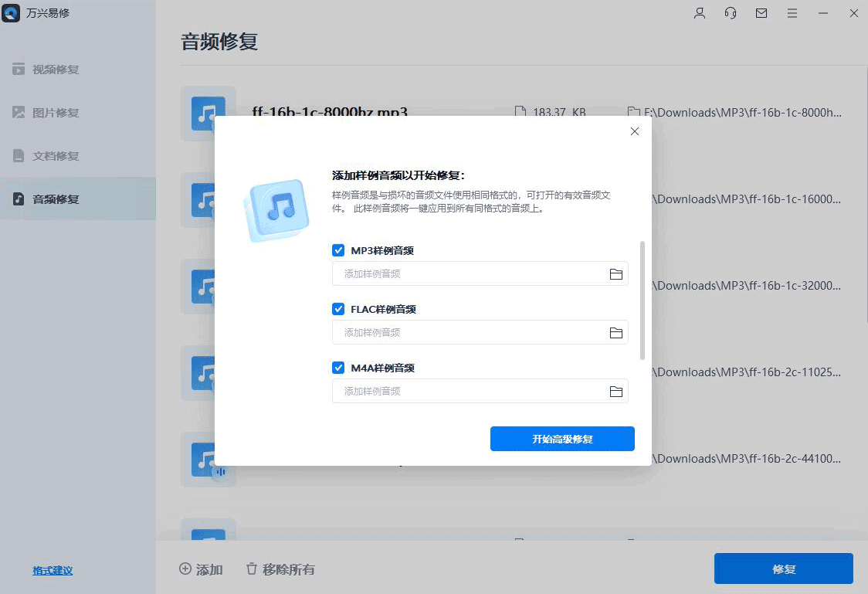The image size is (868, 594).
Task: Click the 添加 plus icon to add files
Action: pyautogui.click(x=185, y=569)
